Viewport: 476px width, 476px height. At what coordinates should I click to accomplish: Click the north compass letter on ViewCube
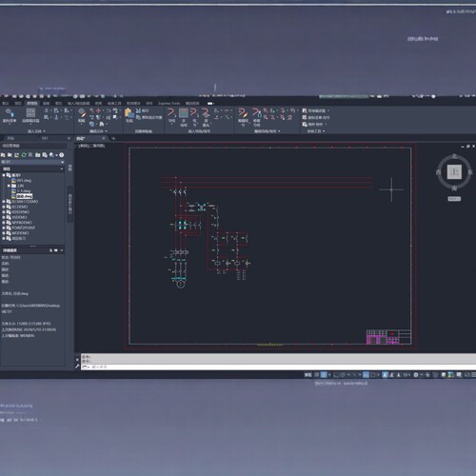click(454, 156)
